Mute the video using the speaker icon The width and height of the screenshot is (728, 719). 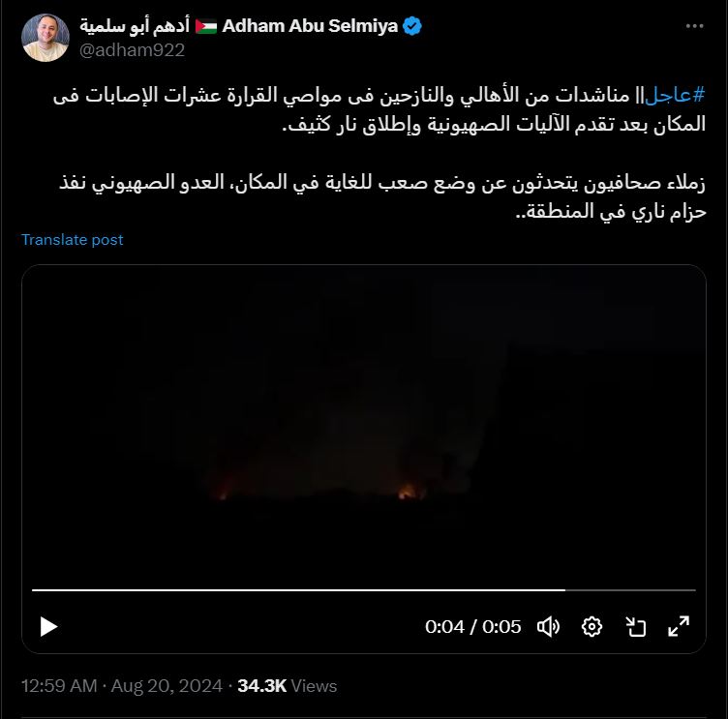tap(548, 627)
